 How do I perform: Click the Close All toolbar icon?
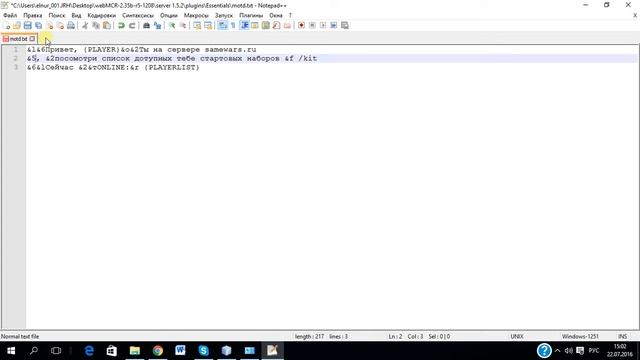(x=60, y=25)
